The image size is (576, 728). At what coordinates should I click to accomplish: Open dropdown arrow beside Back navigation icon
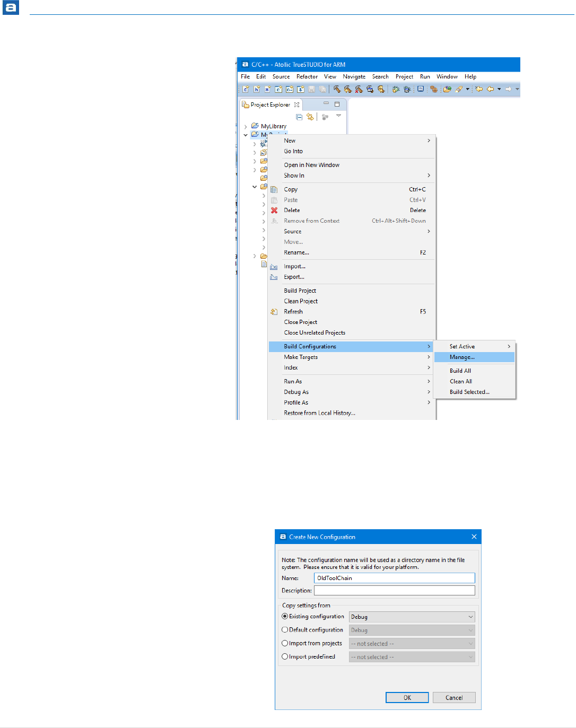(x=499, y=89)
